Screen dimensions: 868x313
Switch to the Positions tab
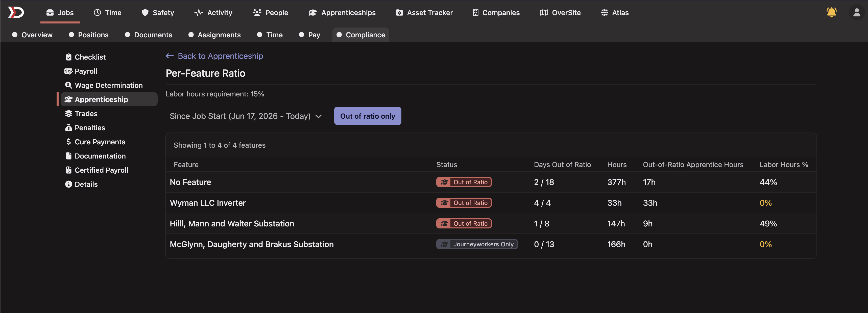click(89, 35)
